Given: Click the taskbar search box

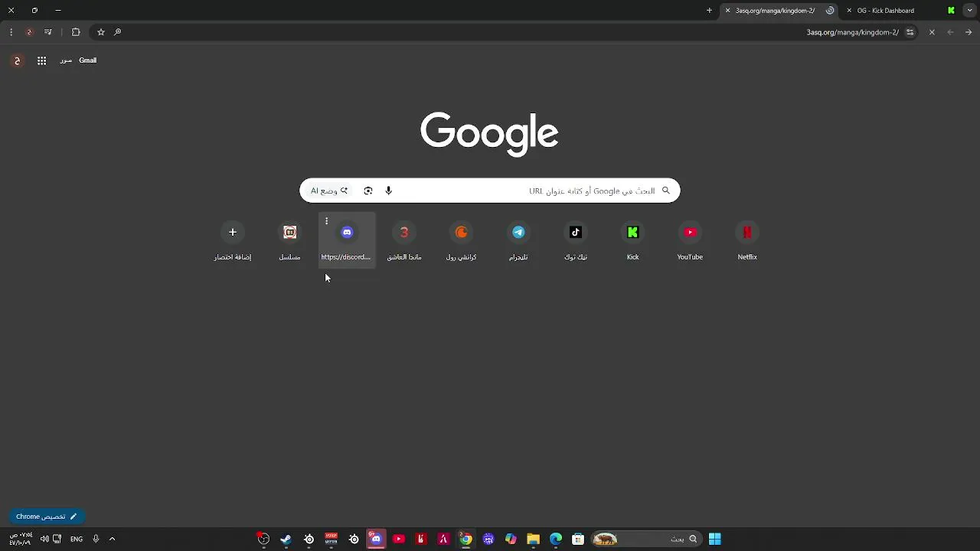Looking at the screenshot, I should click(647, 539).
